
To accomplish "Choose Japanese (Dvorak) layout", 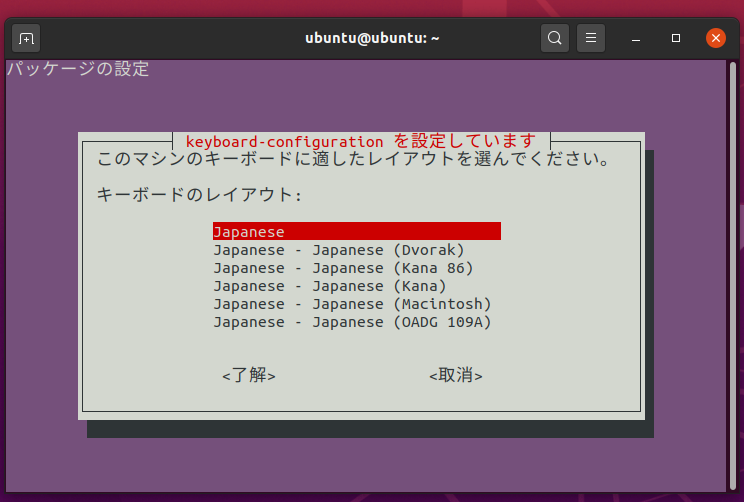I will [x=339, y=250].
